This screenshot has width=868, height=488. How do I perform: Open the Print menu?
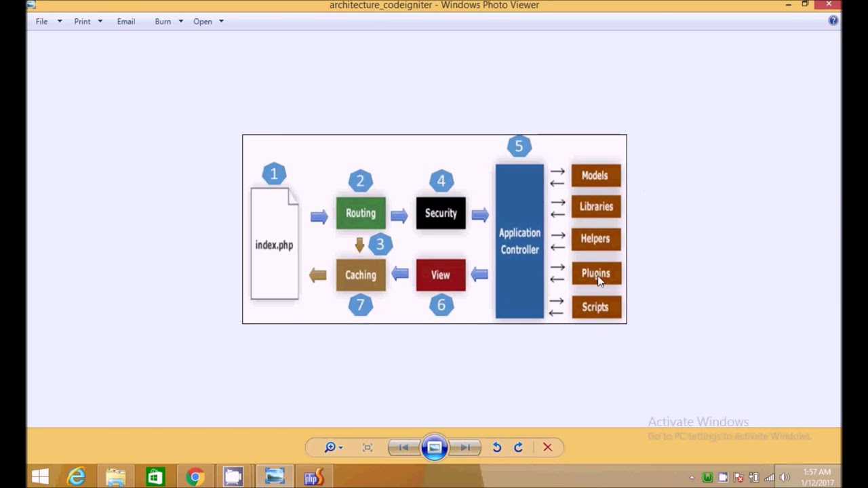82,22
